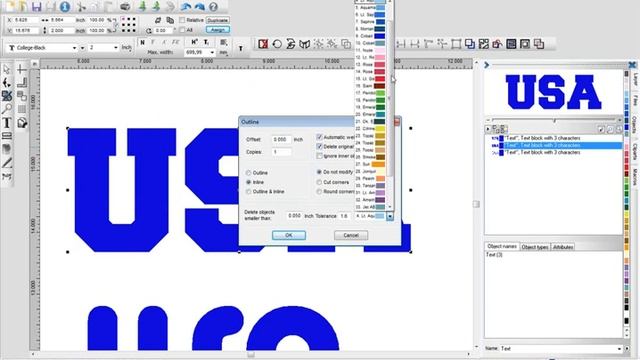
Task: Select the Zoom magnifier tool
Action: click(7, 109)
